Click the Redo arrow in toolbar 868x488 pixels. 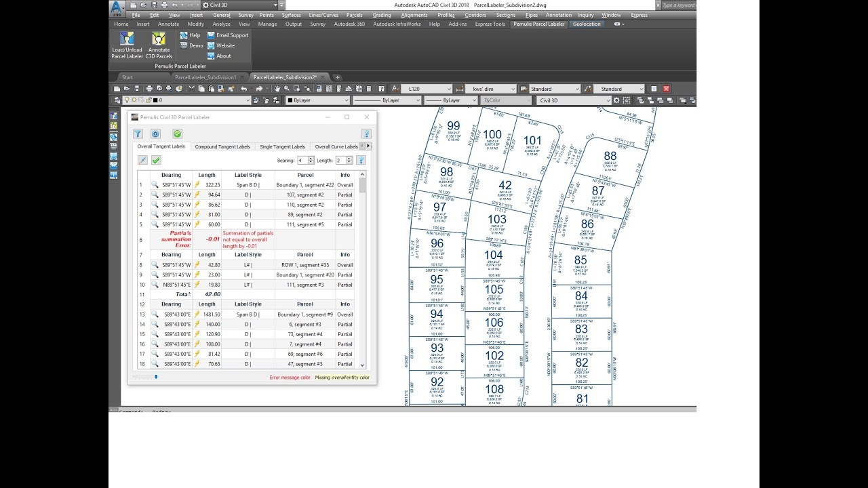pos(259,89)
